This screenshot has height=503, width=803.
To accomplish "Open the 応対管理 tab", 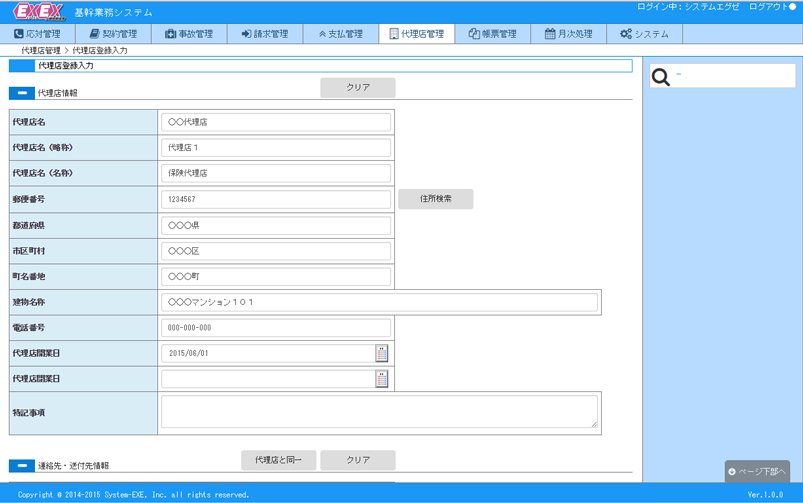I will coord(38,34).
